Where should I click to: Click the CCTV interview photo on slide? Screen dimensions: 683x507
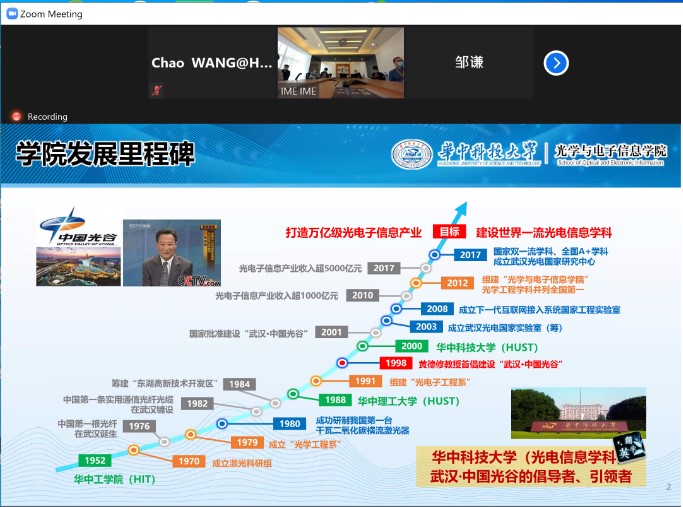(x=172, y=253)
